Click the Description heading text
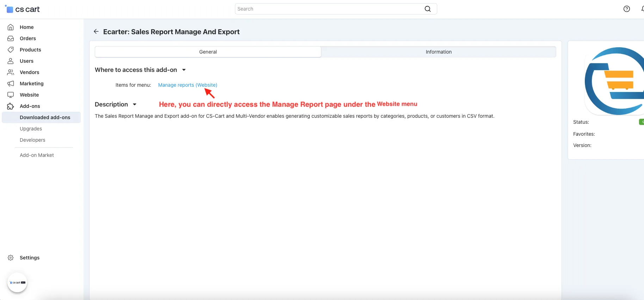Viewport: 644px width, 300px height. tap(111, 104)
